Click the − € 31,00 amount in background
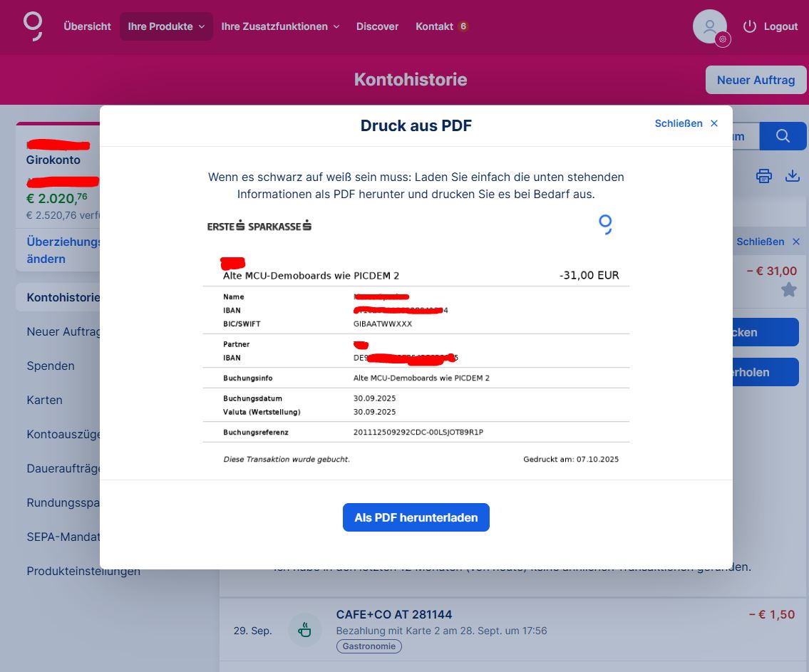809x672 pixels. click(x=771, y=271)
